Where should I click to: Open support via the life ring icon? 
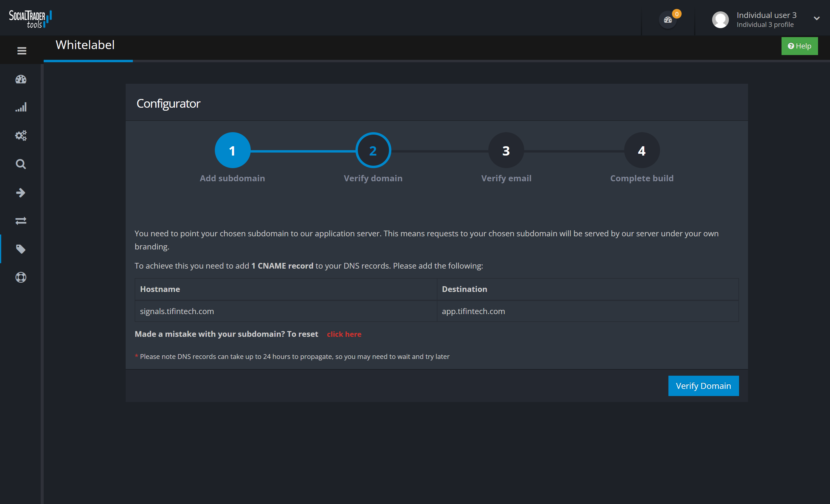(x=21, y=277)
